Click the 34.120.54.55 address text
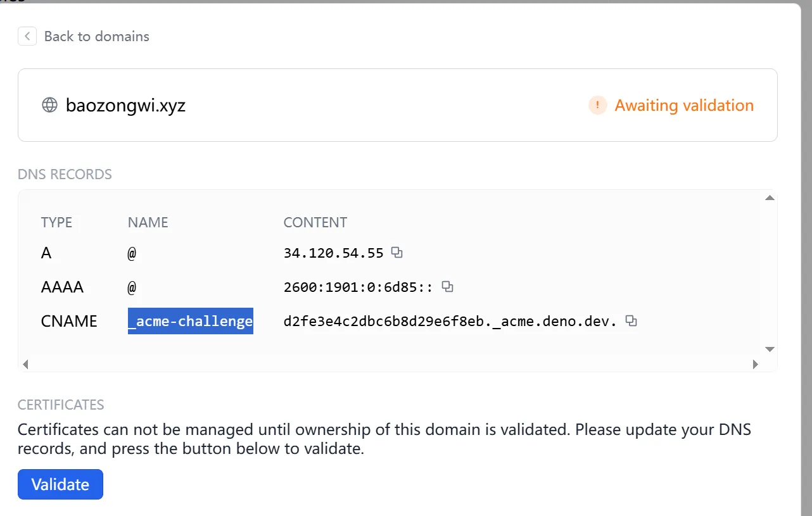The height and width of the screenshot is (516, 812). click(x=333, y=253)
